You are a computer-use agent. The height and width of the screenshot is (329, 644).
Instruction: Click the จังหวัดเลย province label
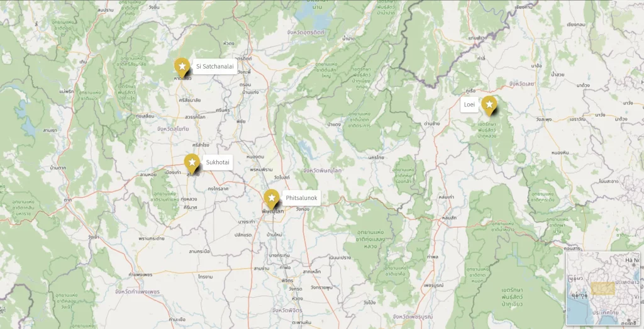click(x=521, y=84)
